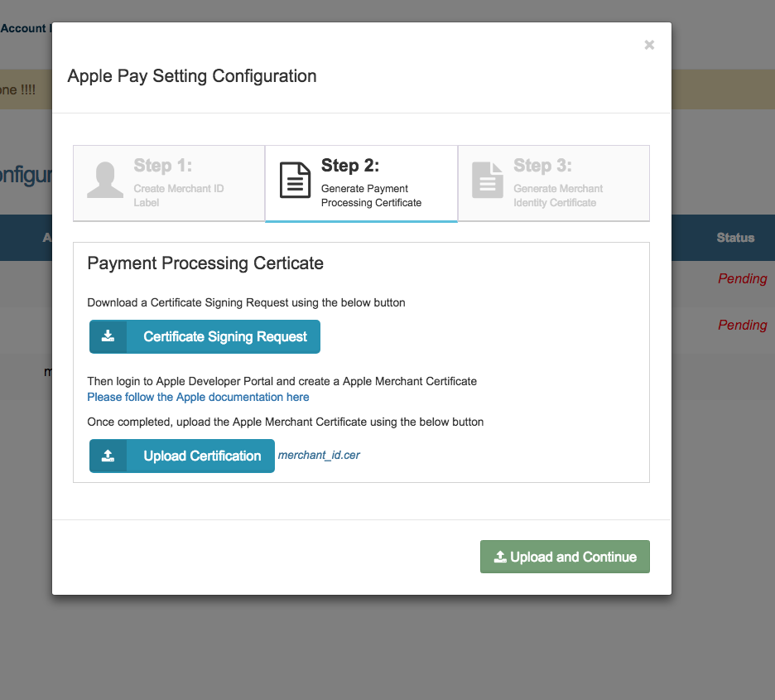
Task: Click the file icon in Step 3
Action: [x=488, y=181]
